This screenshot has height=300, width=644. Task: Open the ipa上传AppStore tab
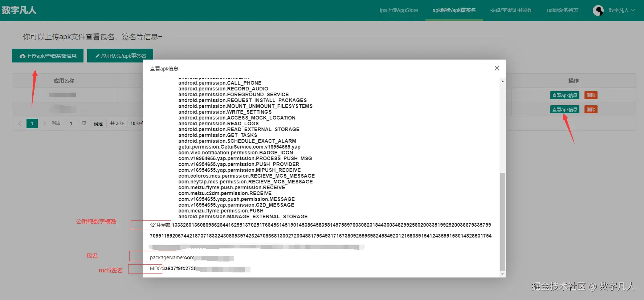(x=399, y=10)
